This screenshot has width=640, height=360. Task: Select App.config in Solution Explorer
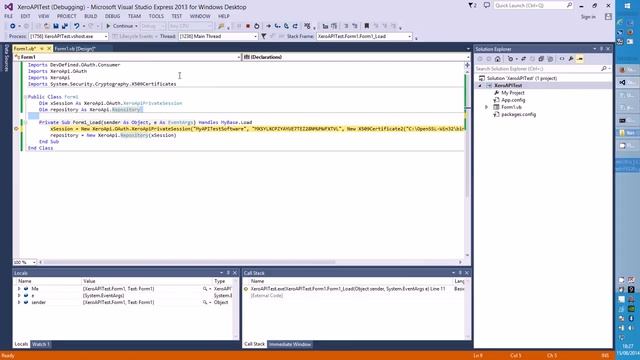coord(513,100)
